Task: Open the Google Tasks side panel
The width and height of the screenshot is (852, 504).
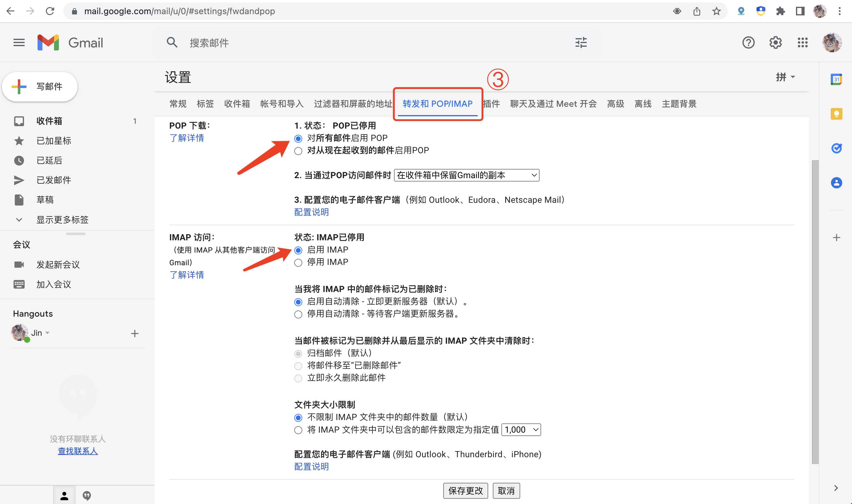Action: pos(836,148)
